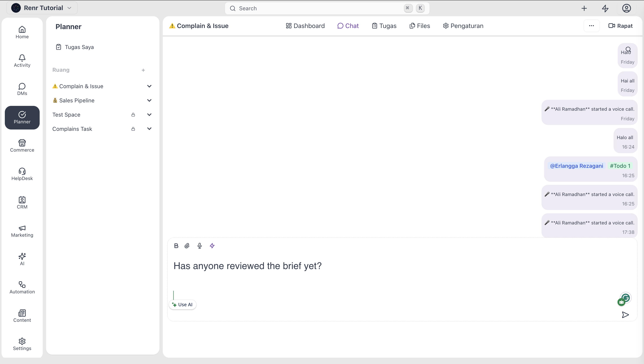The image size is (644, 364).
Task: Click the purple lightning icon in editor
Action: coord(212,246)
